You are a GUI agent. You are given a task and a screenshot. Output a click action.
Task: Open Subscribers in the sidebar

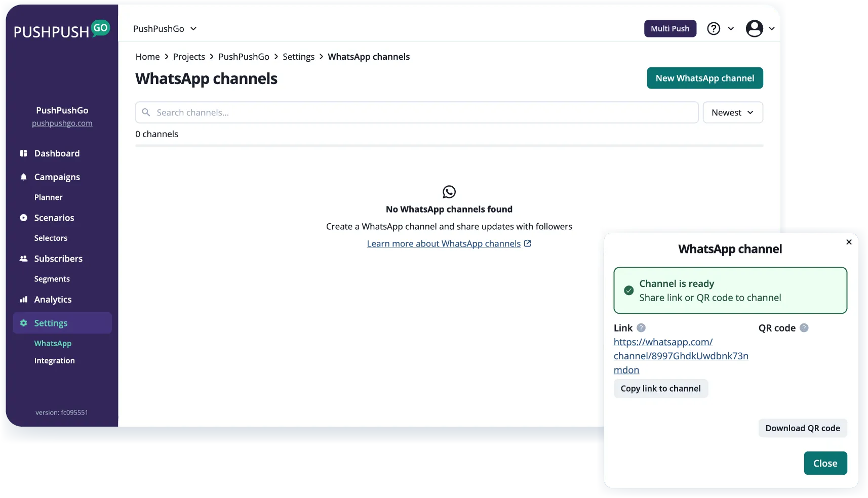click(58, 259)
